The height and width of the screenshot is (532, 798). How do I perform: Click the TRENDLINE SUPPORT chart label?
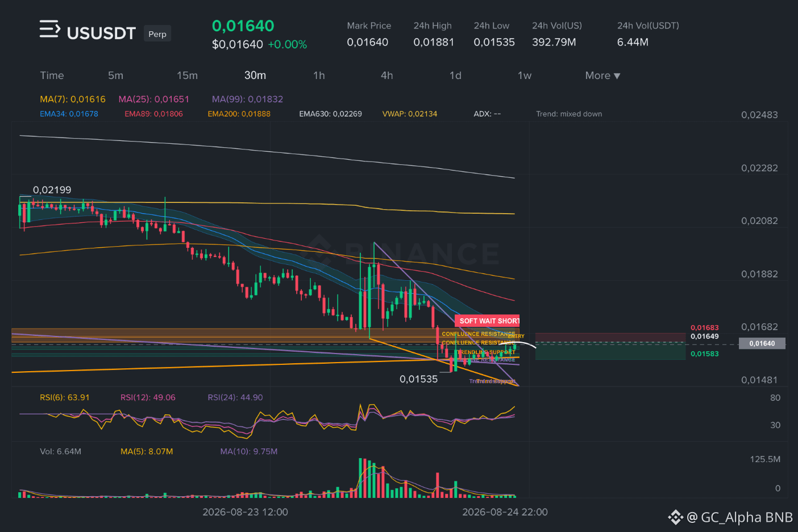point(487,352)
